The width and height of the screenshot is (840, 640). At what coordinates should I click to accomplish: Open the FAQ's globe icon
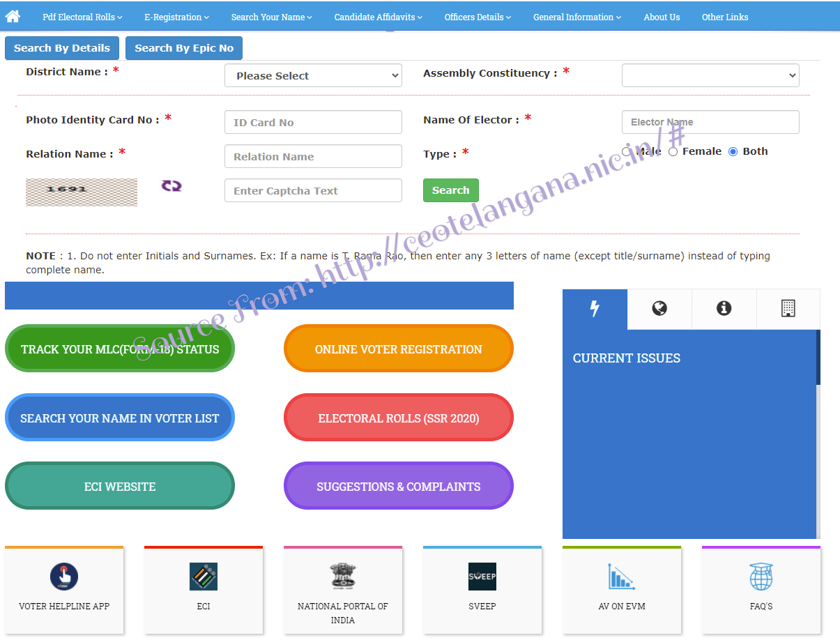coord(761,577)
